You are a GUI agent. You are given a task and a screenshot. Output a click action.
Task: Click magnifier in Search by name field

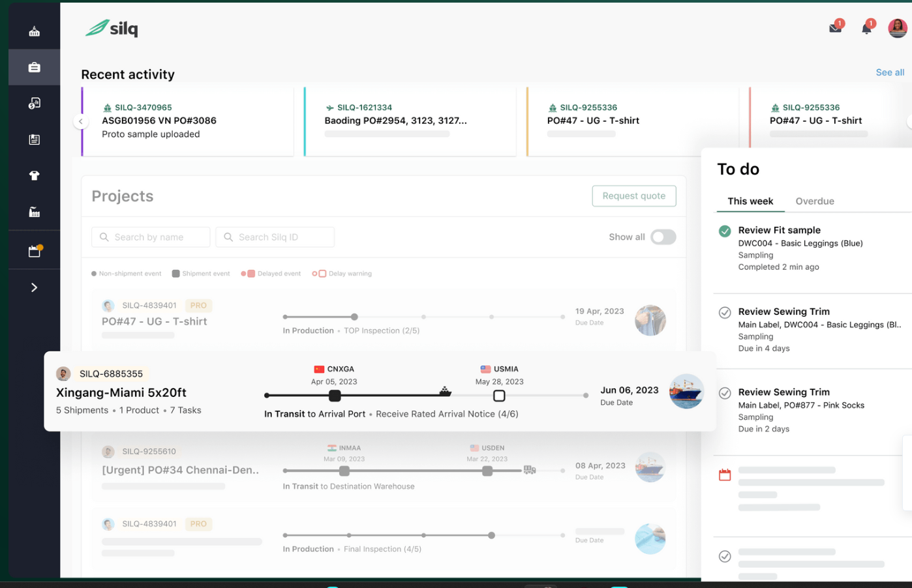coord(104,237)
